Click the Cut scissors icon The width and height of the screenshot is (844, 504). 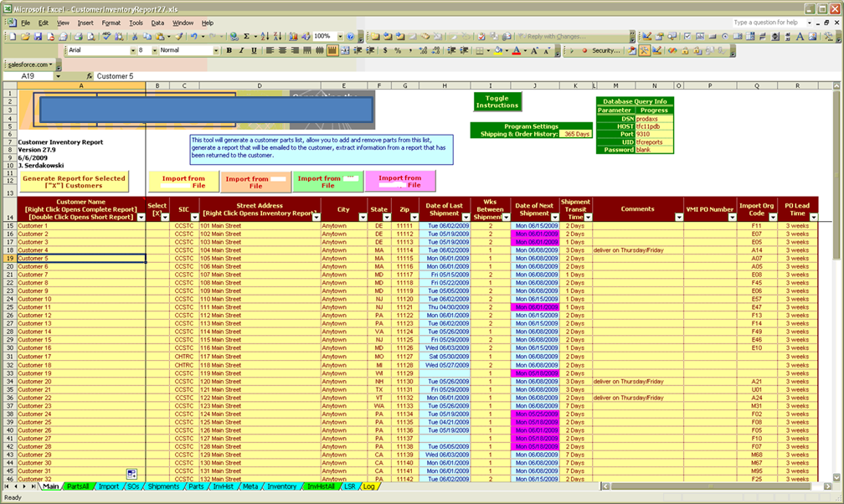click(135, 37)
